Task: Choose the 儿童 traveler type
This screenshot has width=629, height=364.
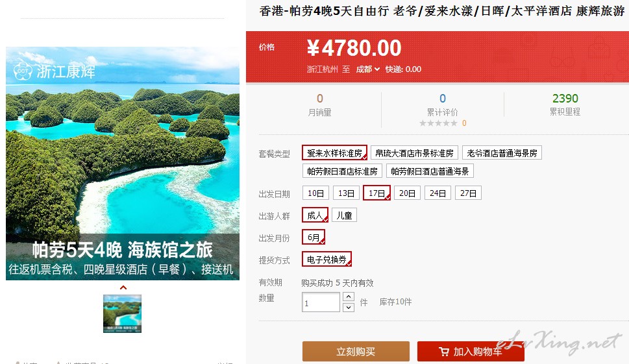Action: tap(344, 215)
